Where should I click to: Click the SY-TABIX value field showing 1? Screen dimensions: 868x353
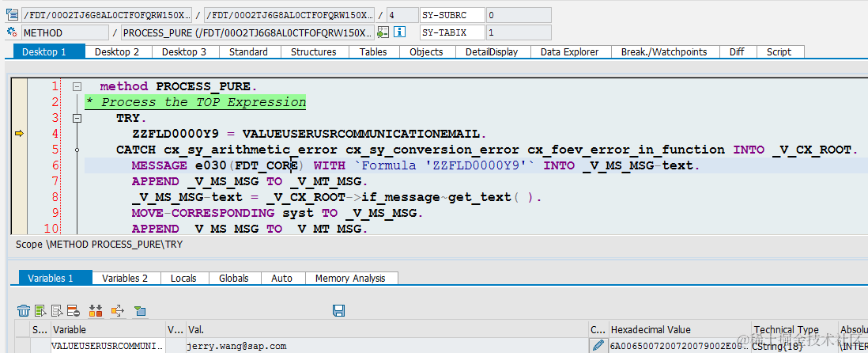(519, 32)
